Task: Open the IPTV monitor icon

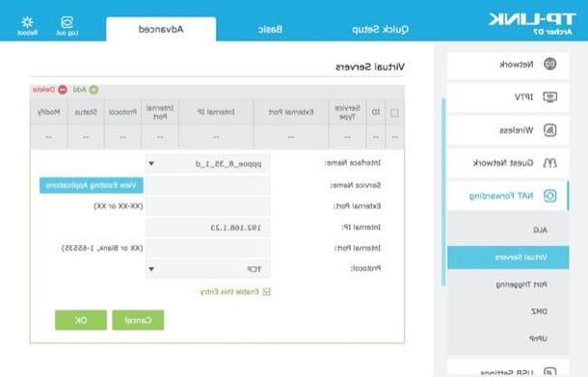Action: [x=549, y=97]
